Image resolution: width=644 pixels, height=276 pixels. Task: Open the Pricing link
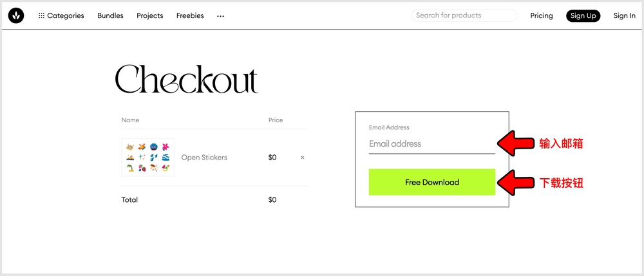(542, 15)
